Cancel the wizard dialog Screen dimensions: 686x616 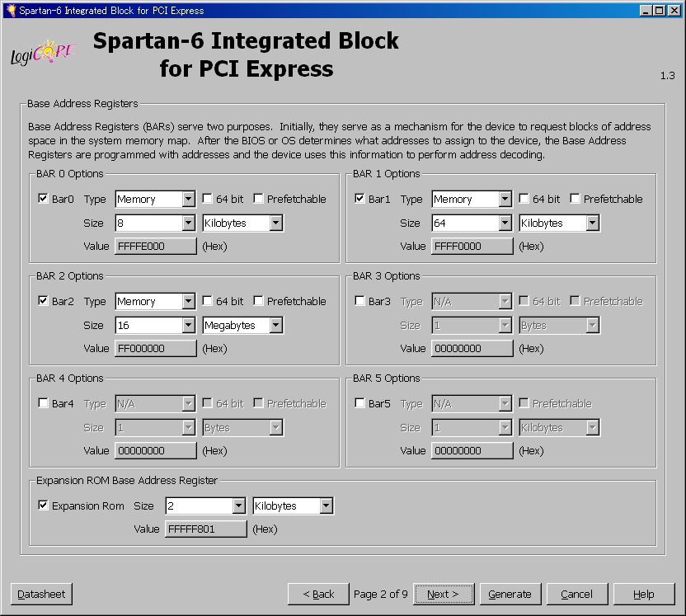[576, 594]
